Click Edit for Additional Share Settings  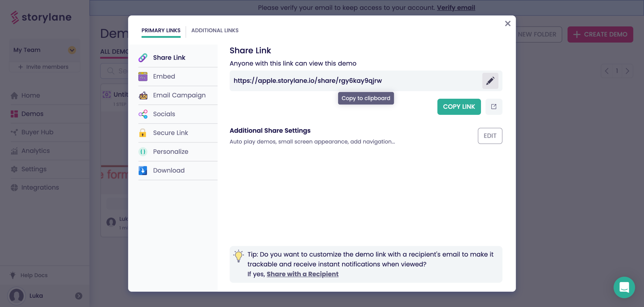[x=490, y=136]
